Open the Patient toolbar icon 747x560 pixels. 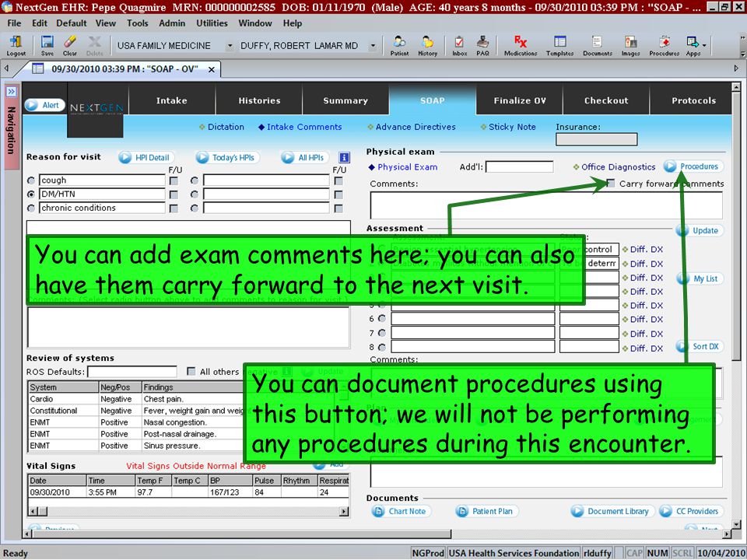tap(399, 46)
